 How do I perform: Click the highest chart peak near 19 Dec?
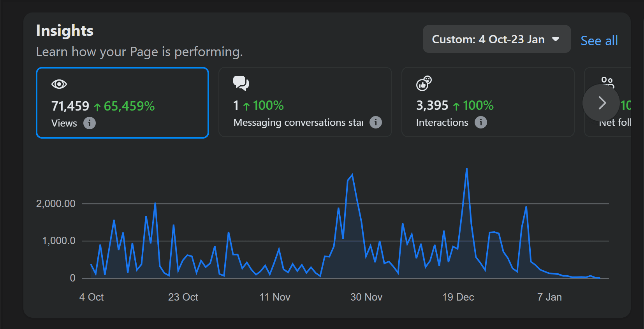point(466,169)
